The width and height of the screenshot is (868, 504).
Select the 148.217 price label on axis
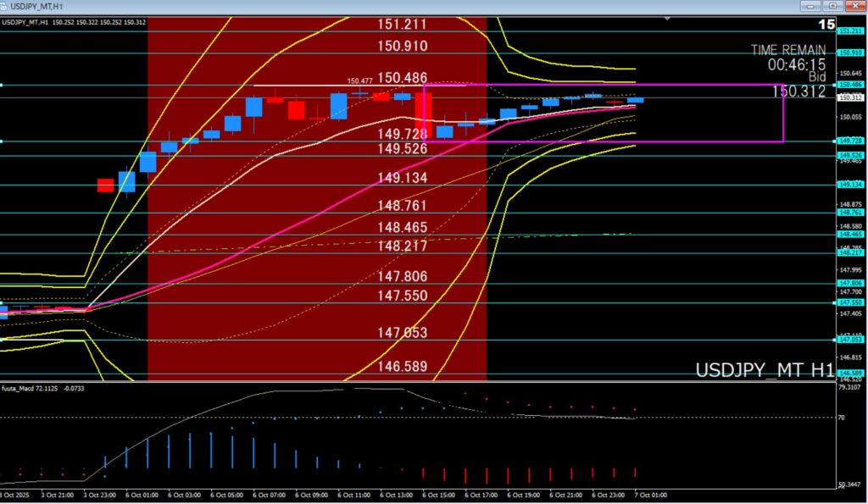(850, 252)
